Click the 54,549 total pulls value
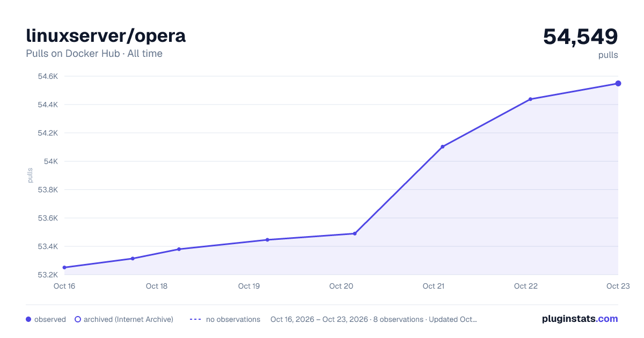The width and height of the screenshot is (644, 338). click(581, 36)
